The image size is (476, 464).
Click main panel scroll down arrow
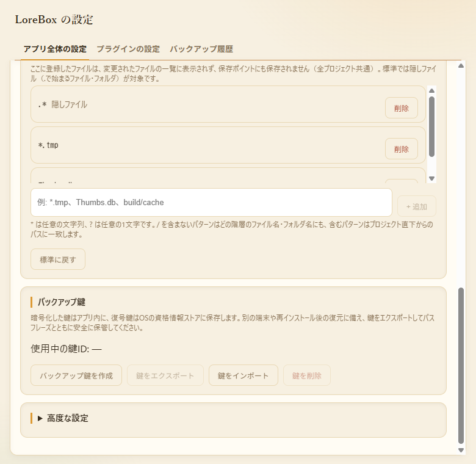point(461,450)
